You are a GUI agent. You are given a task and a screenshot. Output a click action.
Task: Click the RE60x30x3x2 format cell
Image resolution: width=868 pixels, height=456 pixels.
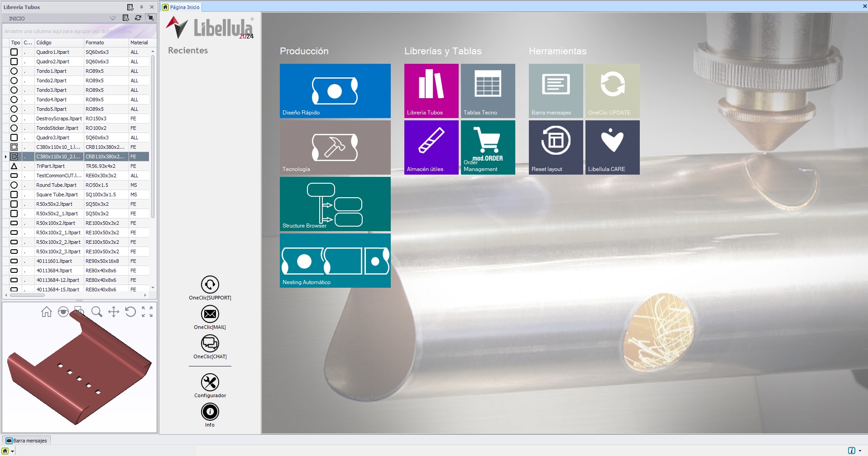pos(106,176)
